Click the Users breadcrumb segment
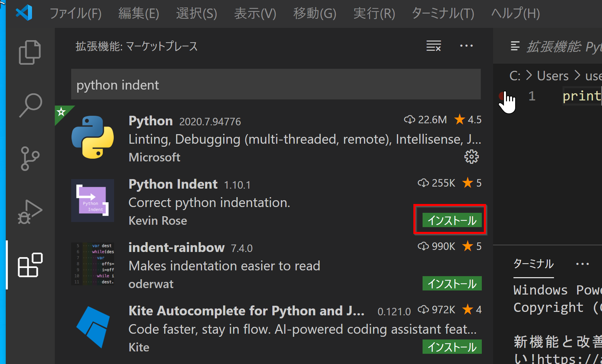Screen dimensions: 602x364 point(553,76)
